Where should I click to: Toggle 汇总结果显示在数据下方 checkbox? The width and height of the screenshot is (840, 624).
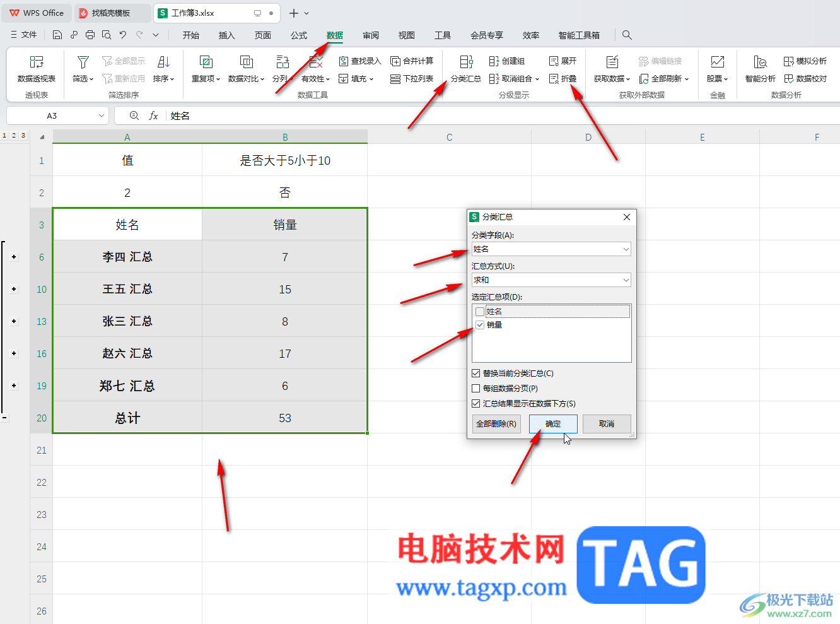point(476,404)
